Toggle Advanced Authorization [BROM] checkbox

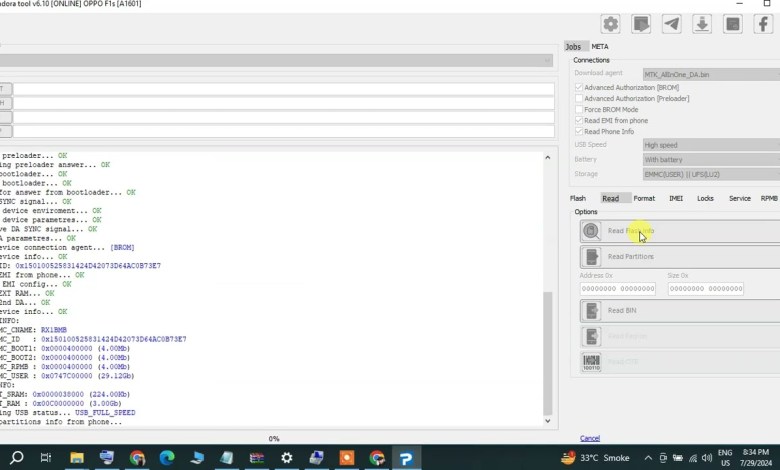tap(579, 87)
